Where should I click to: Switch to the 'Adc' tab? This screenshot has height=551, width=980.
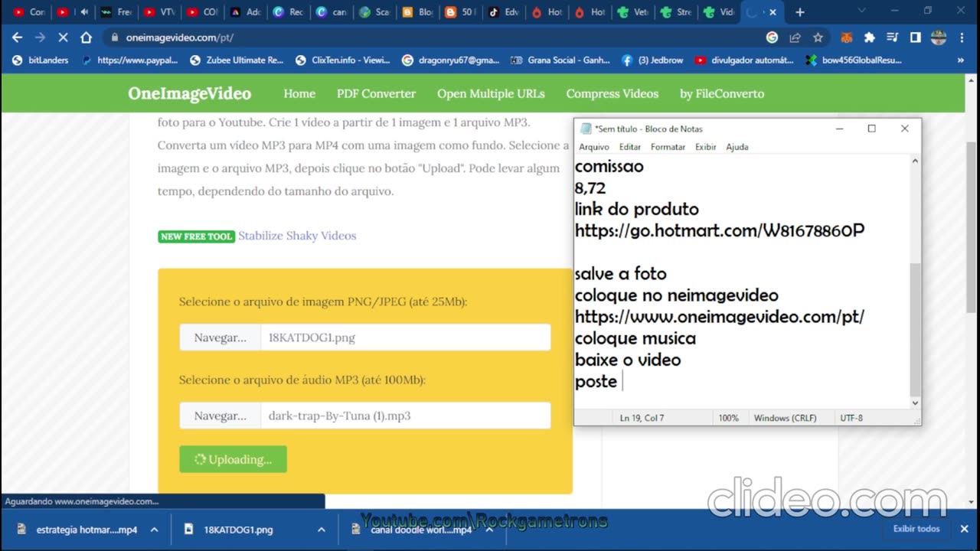[x=246, y=12]
